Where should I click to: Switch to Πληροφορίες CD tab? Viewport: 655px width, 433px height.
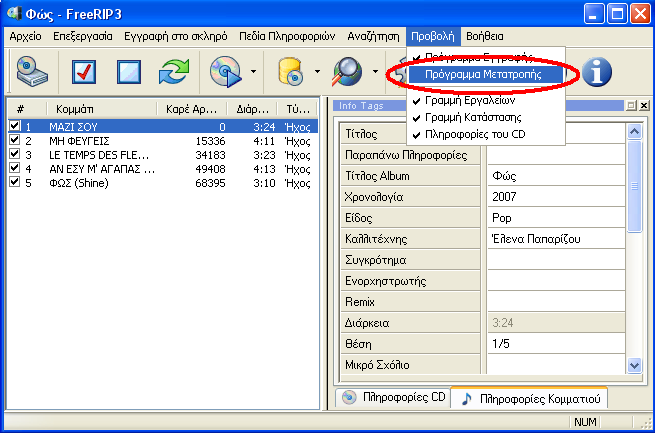pyautogui.click(x=394, y=397)
